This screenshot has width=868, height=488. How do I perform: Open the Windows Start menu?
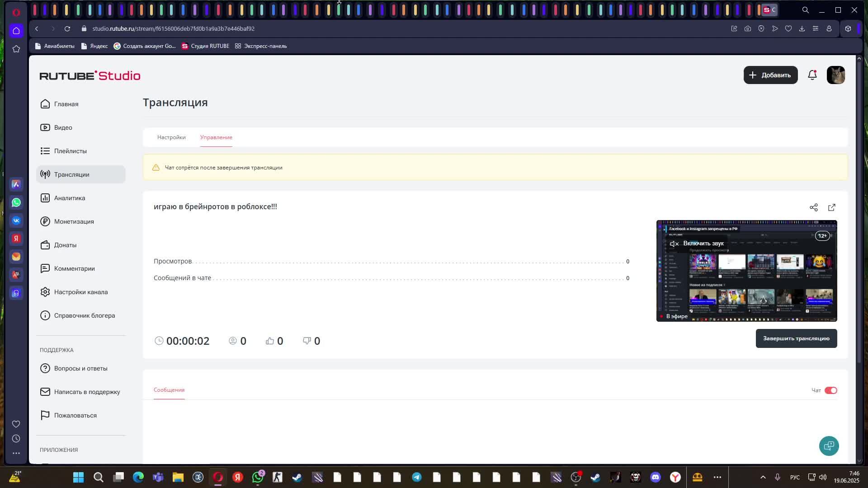tap(79, 478)
